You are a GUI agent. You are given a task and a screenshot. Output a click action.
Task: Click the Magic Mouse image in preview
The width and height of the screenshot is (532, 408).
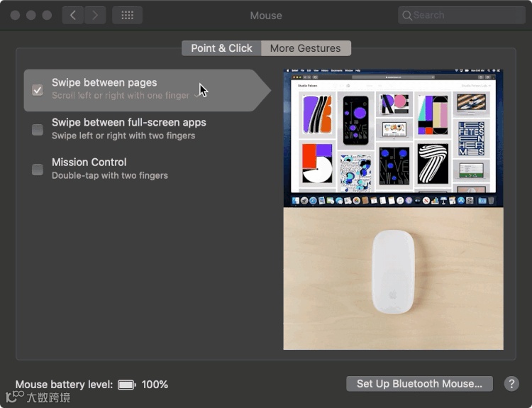(393, 272)
